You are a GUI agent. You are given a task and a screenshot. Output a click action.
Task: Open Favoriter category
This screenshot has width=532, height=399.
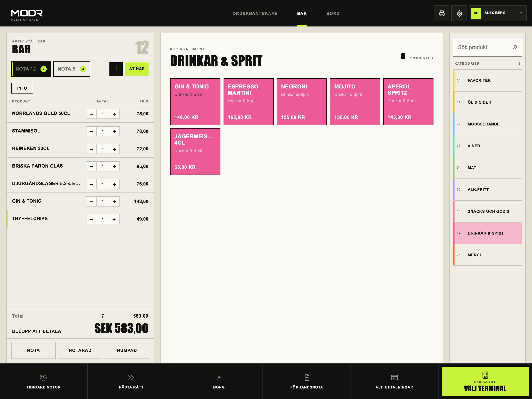488,80
